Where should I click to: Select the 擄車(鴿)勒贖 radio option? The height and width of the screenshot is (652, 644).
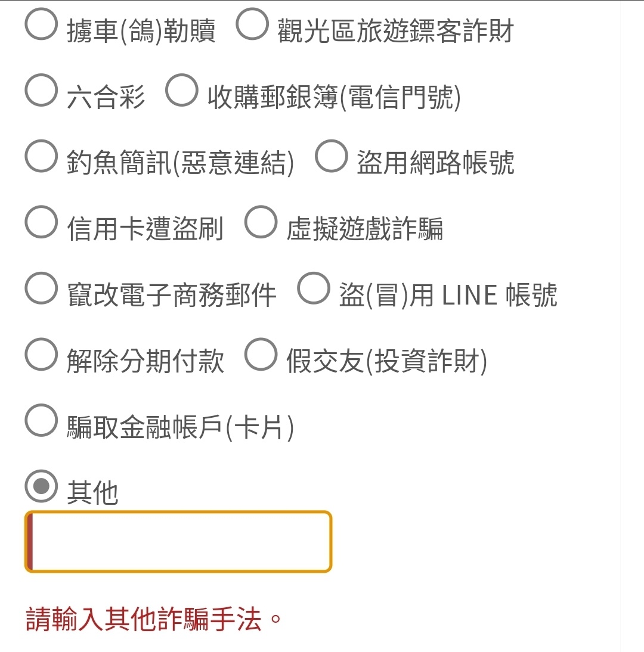tap(41, 24)
